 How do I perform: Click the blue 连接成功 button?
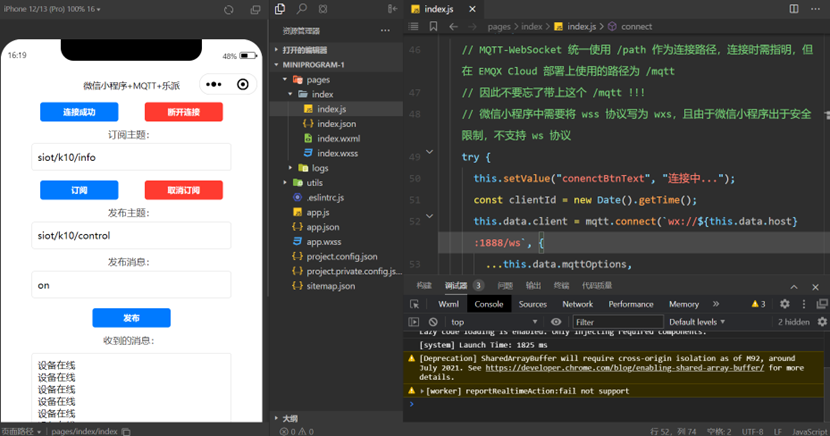[79, 112]
